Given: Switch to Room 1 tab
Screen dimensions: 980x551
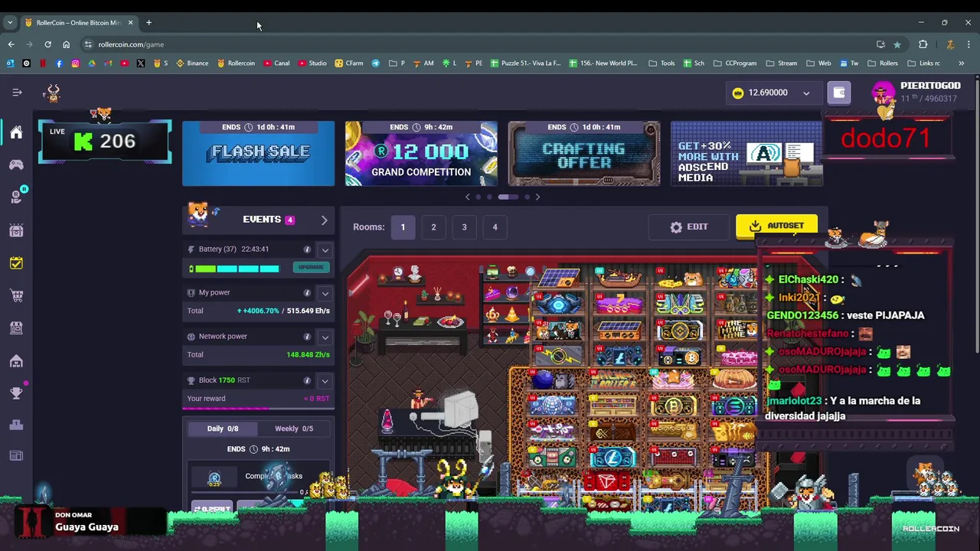Looking at the screenshot, I should [403, 227].
